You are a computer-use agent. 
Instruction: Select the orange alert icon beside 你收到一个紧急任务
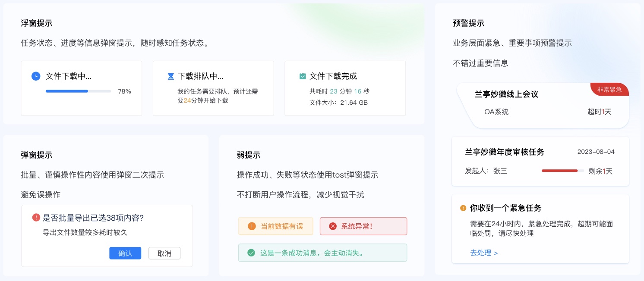(463, 208)
